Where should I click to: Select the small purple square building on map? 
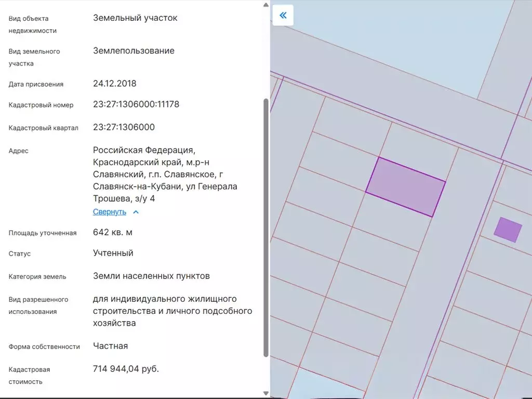tap(507, 230)
